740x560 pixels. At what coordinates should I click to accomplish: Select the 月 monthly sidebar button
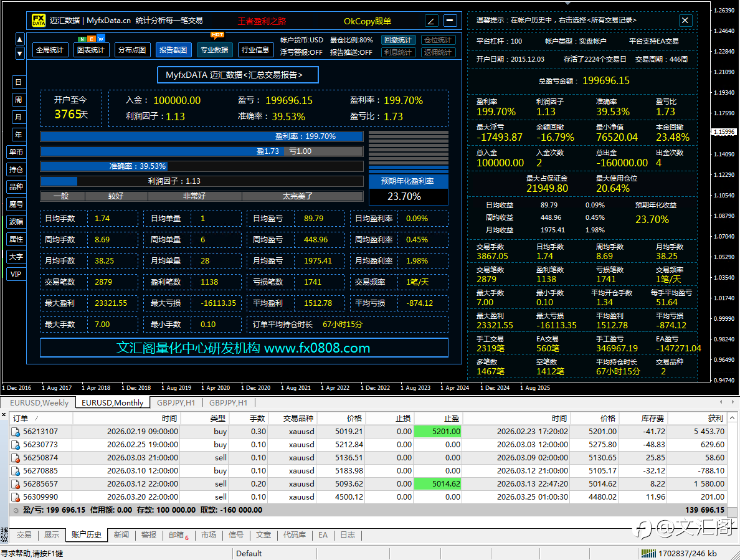click(19, 117)
